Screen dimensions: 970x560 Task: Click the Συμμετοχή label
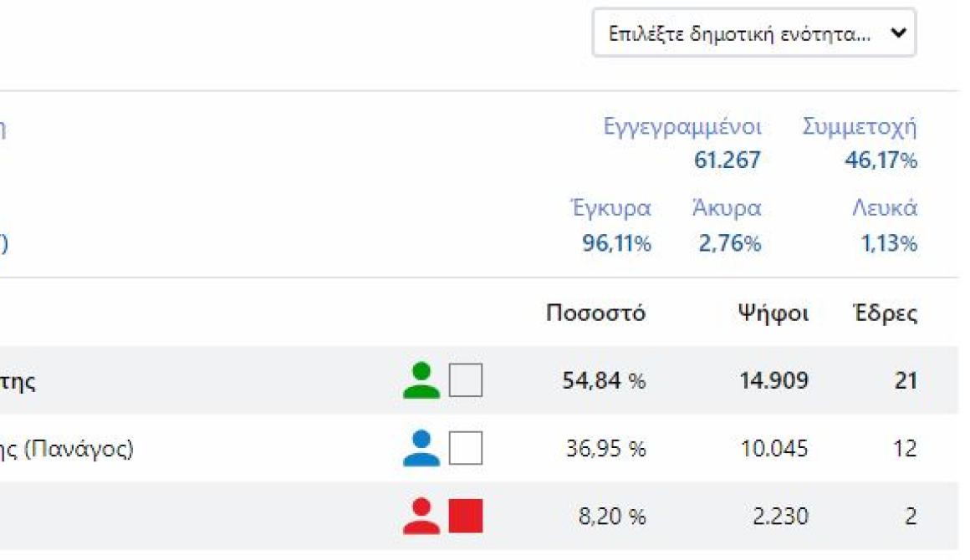coord(860,128)
